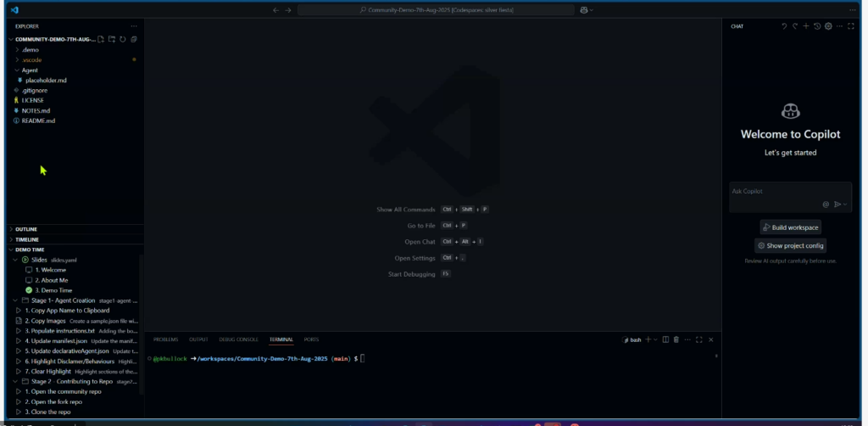Image resolution: width=868 pixels, height=426 pixels.
Task: Click the title bar command center search
Action: tap(436, 10)
